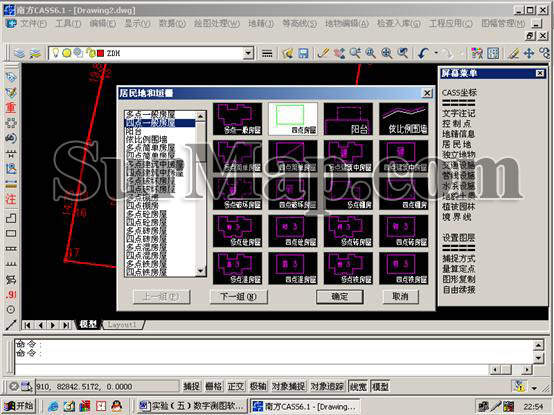Select 四点铁房屋 at bottom of dialog list
554x415 pixels.
click(x=146, y=272)
